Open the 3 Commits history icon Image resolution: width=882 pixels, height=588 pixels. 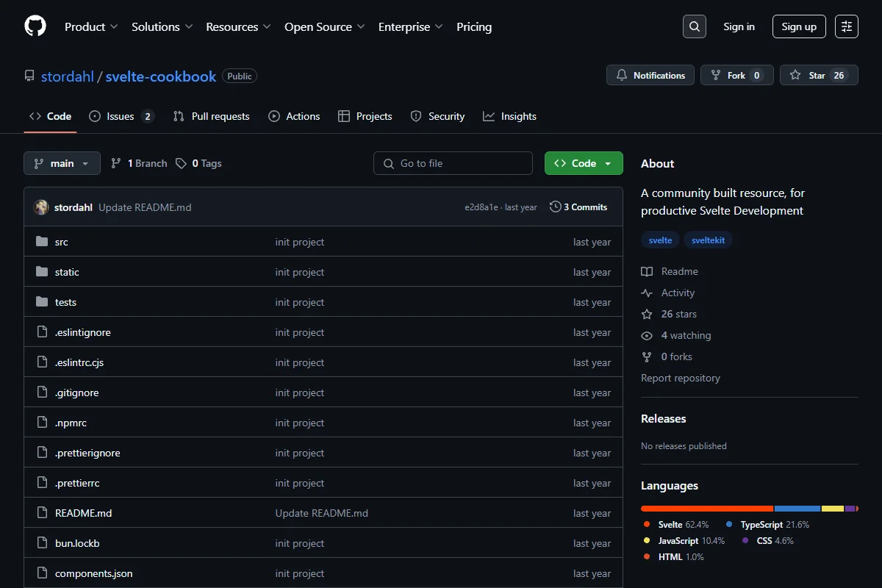(x=555, y=207)
